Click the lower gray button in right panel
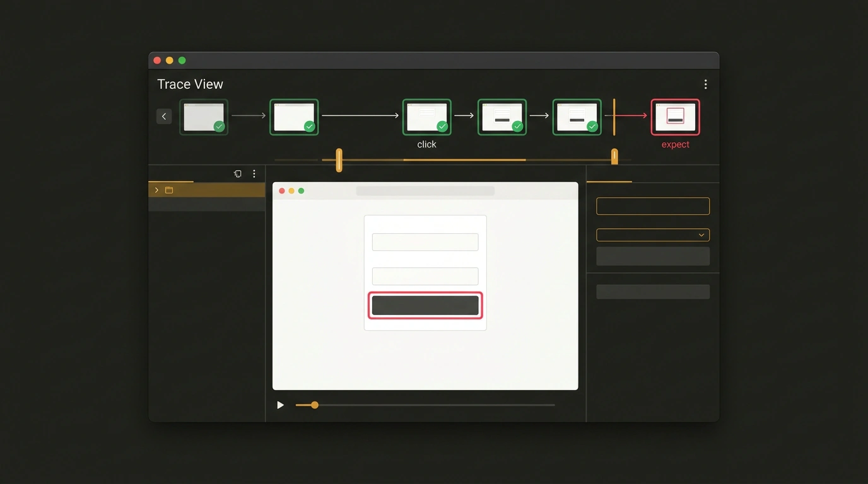Image resolution: width=868 pixels, height=484 pixels. coord(653,292)
